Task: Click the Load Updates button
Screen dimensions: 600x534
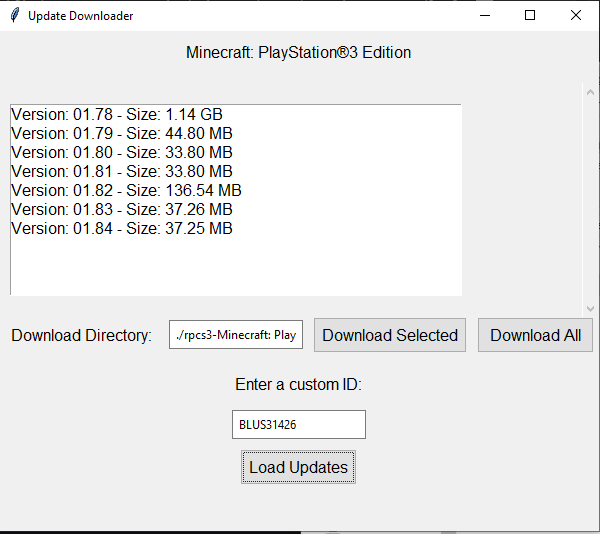Action: pos(298,467)
